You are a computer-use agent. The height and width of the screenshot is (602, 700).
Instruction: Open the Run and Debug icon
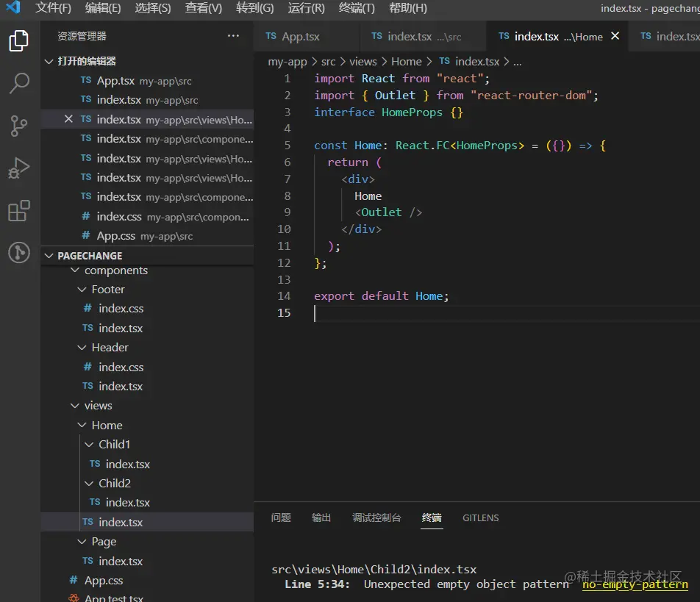coord(19,168)
